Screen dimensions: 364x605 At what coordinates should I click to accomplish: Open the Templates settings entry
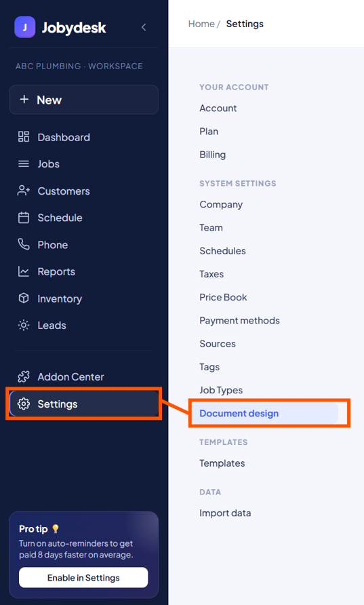pyautogui.click(x=222, y=463)
